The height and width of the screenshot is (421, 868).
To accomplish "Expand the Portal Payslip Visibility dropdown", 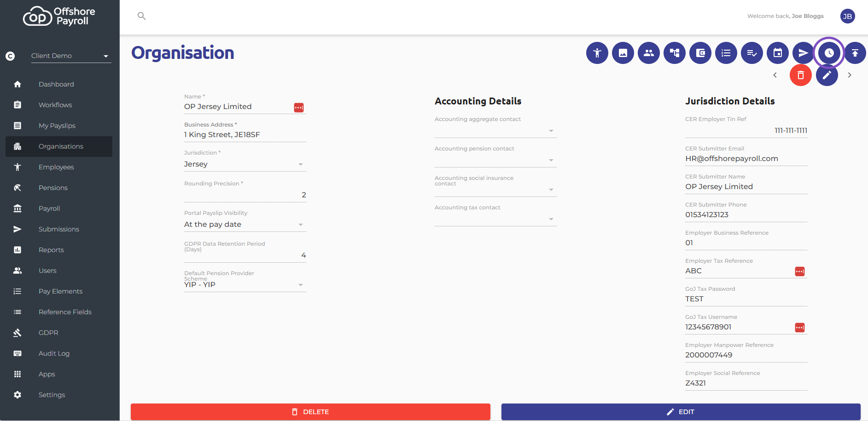I will (x=245, y=225).
